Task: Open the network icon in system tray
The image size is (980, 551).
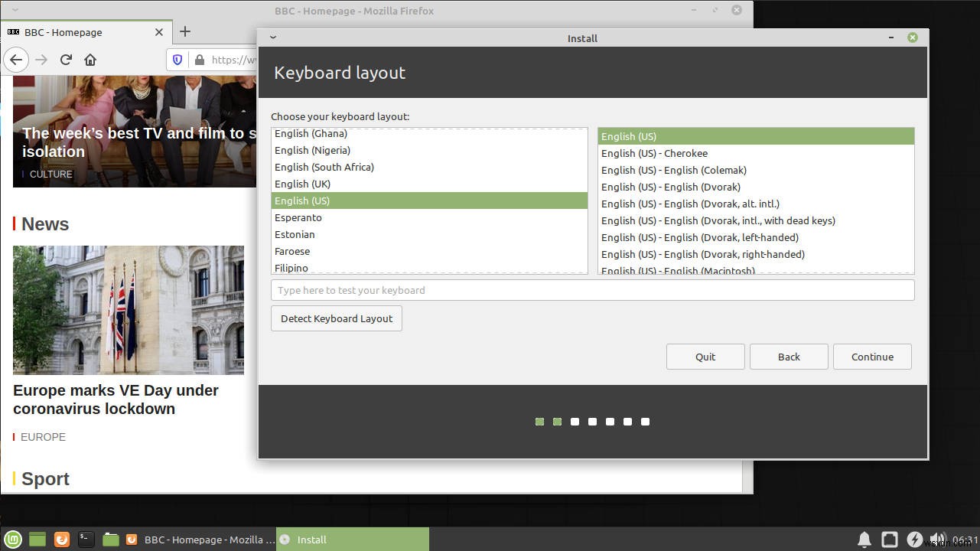Action: tap(889, 539)
